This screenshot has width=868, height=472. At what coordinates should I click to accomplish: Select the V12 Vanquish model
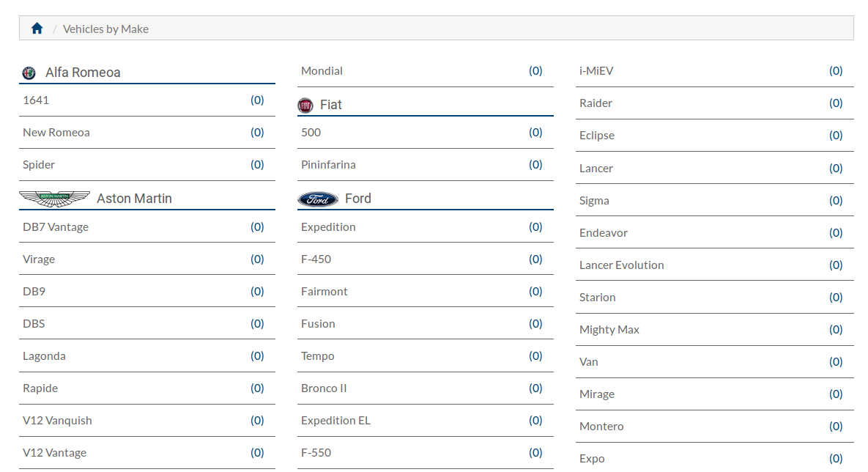point(57,421)
